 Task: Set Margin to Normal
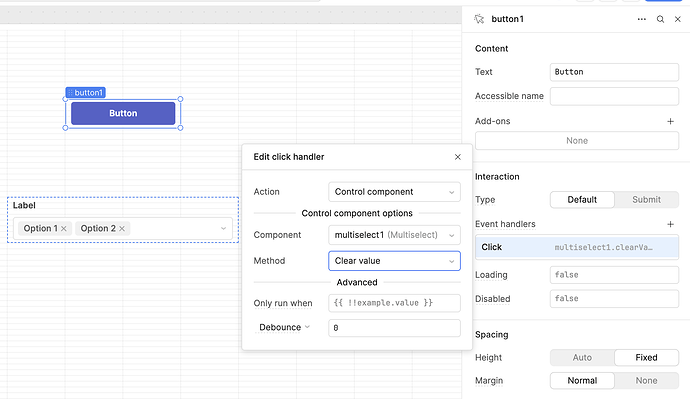tap(582, 381)
